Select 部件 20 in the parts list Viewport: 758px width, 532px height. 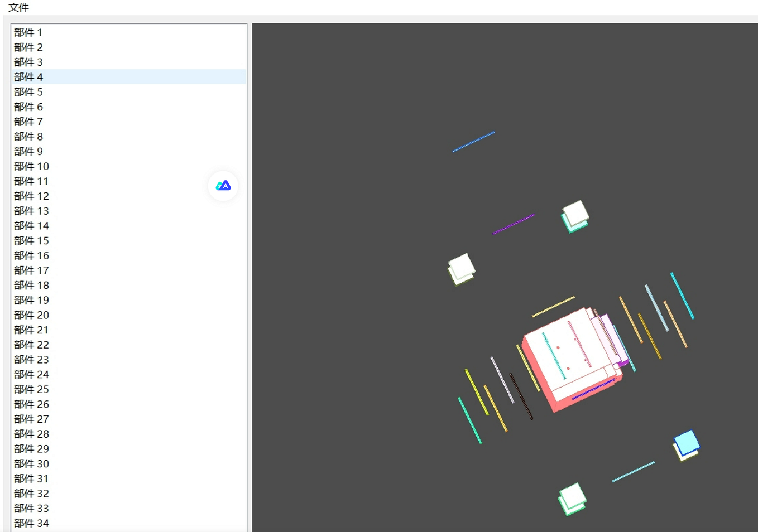point(31,315)
